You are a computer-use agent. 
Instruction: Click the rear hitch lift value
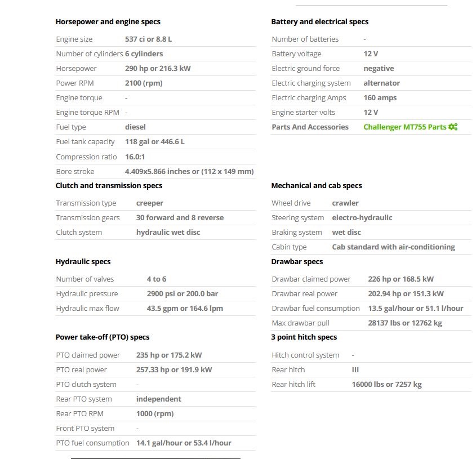(386, 385)
